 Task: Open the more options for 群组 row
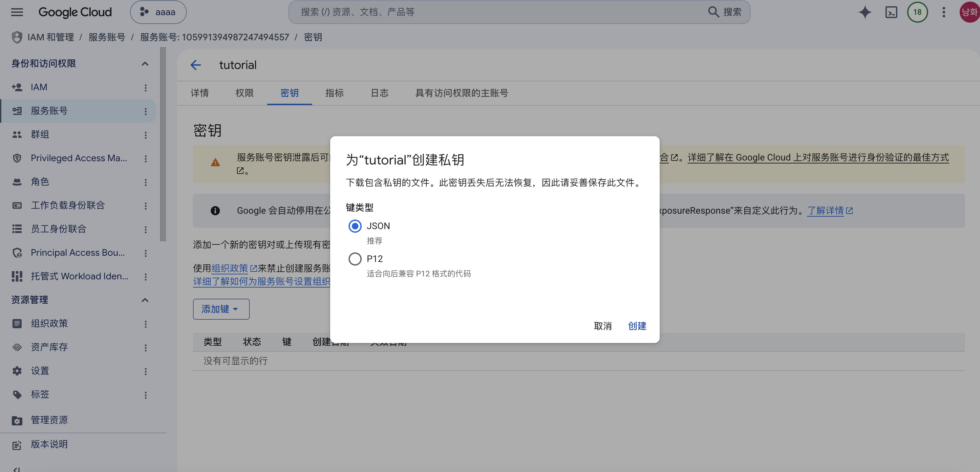pyautogui.click(x=145, y=135)
